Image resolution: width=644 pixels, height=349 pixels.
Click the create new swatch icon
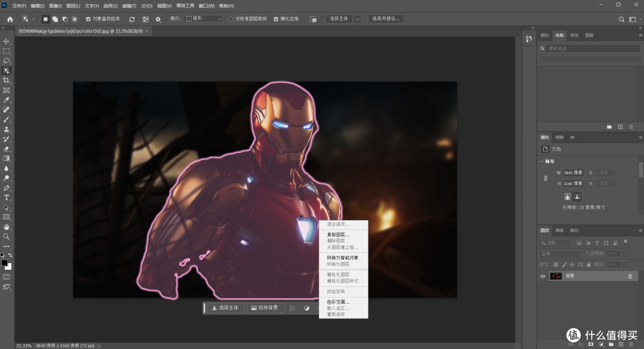(x=620, y=126)
